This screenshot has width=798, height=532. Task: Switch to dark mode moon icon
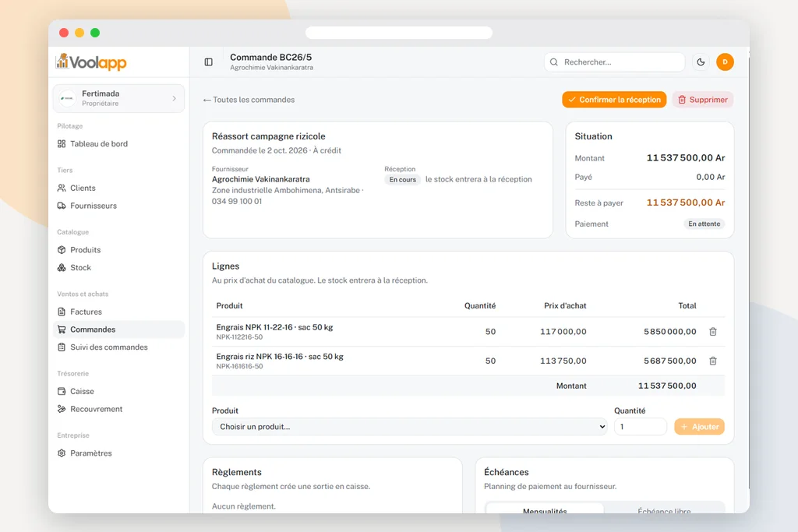point(701,62)
